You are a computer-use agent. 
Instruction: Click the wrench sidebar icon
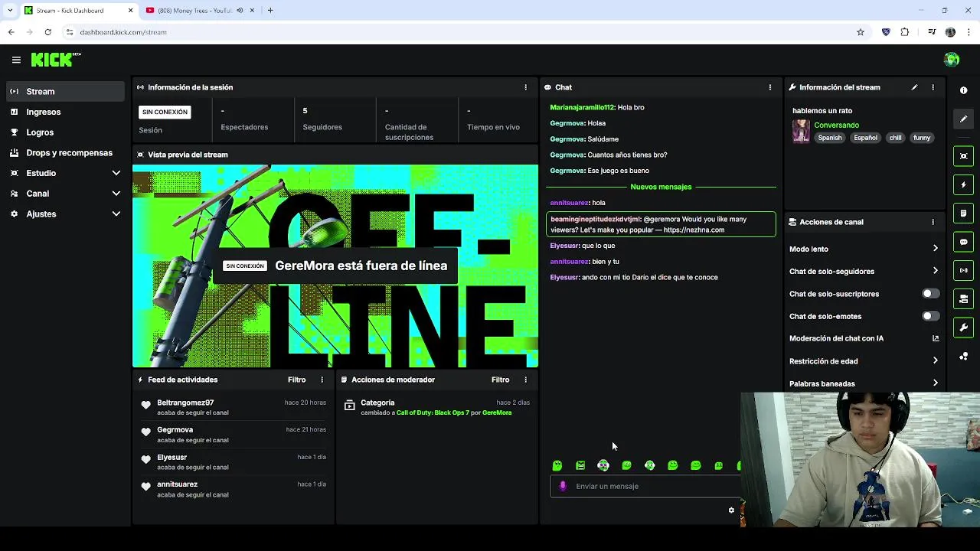pos(963,328)
